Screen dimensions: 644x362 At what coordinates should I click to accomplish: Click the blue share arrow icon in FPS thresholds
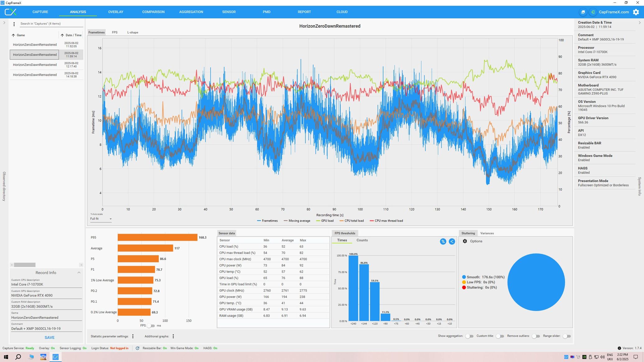pos(452,241)
